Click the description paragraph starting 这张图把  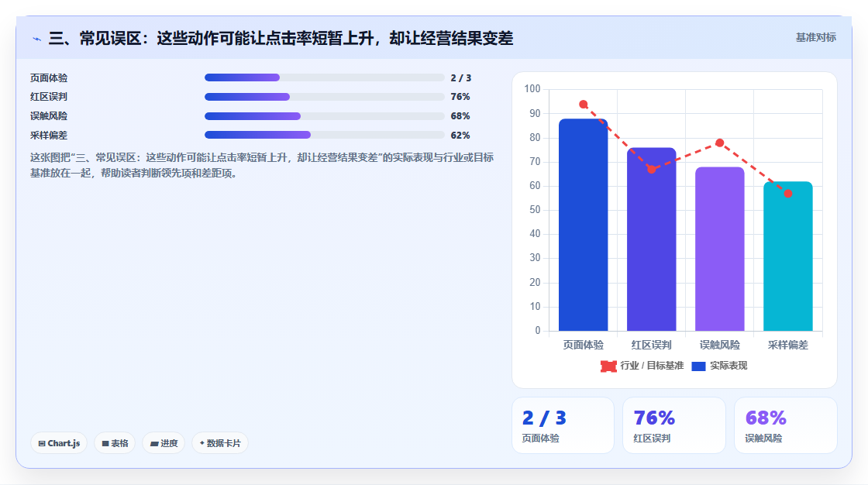tap(262, 166)
